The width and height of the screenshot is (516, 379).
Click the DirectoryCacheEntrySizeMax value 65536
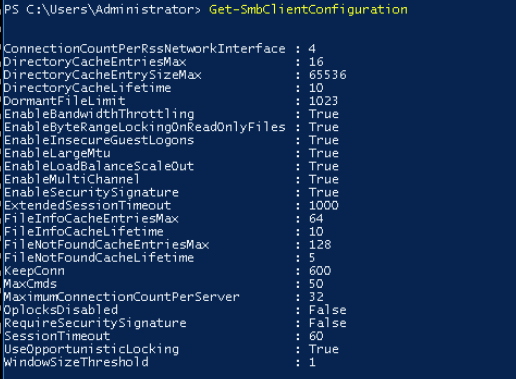(328, 75)
